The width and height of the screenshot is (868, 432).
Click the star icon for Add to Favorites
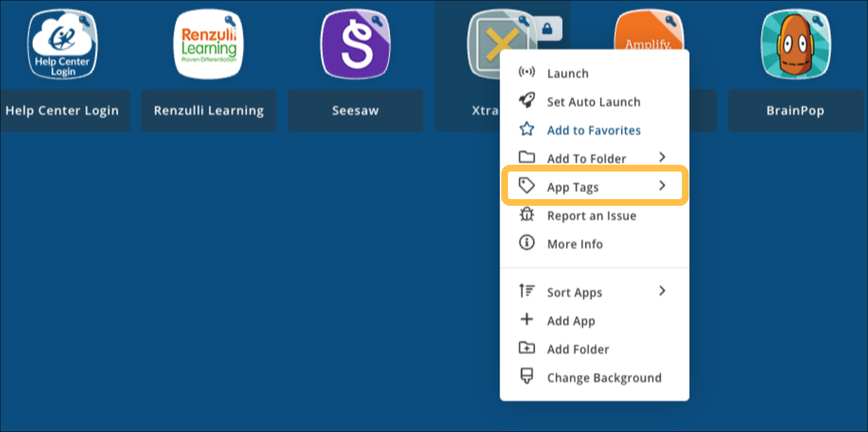[x=527, y=130]
